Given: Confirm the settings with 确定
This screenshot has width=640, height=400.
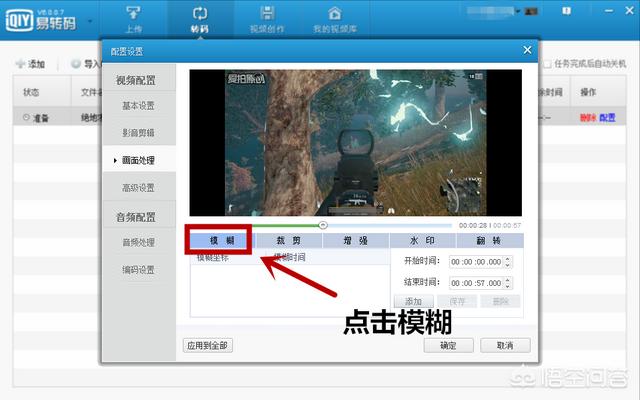Looking at the screenshot, I should coord(449,345).
